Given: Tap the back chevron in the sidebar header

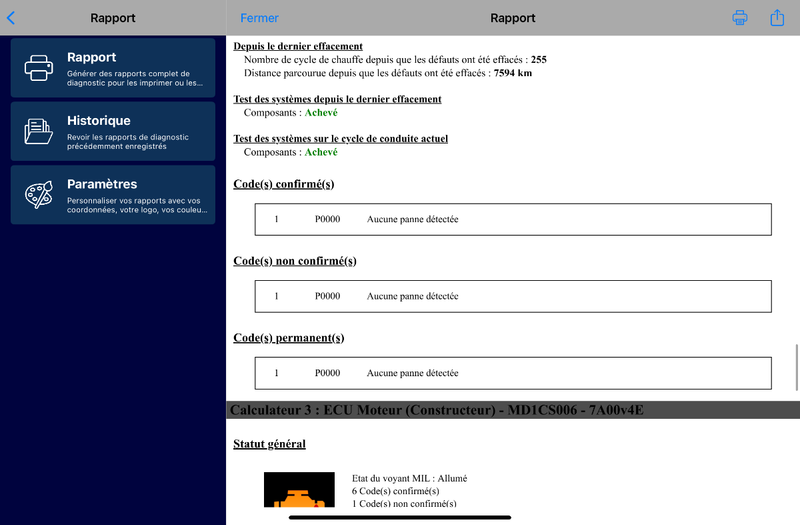Looking at the screenshot, I should (x=11, y=18).
